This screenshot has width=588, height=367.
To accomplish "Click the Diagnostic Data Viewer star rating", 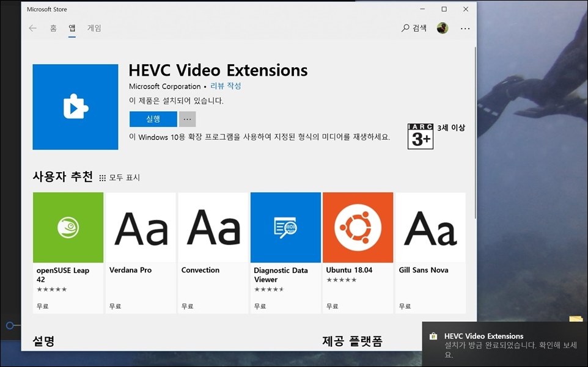I will coord(270,289).
